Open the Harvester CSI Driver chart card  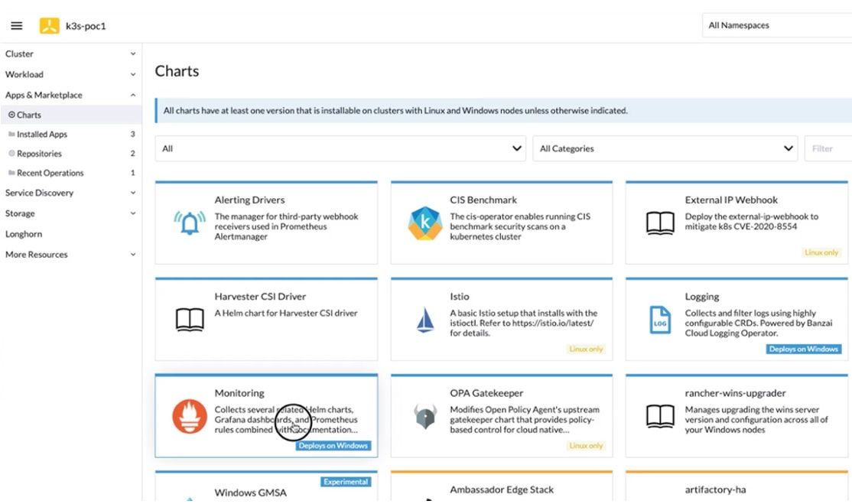pyautogui.click(x=266, y=320)
